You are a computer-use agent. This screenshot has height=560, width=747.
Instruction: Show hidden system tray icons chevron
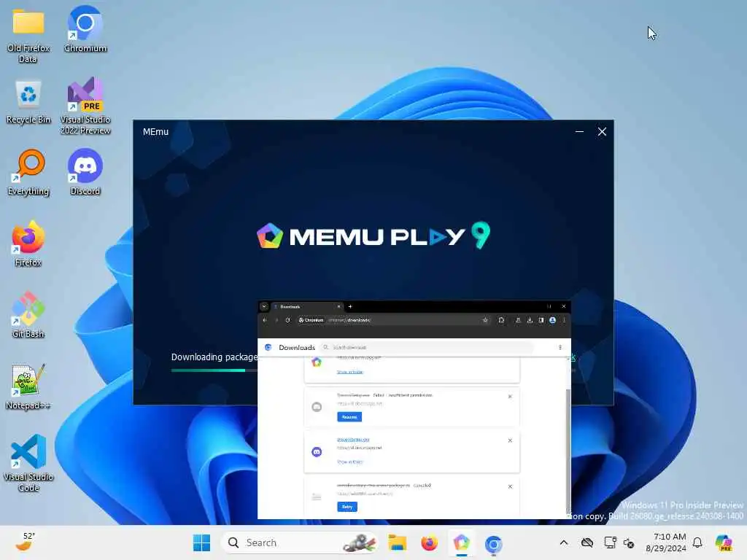[564, 542]
